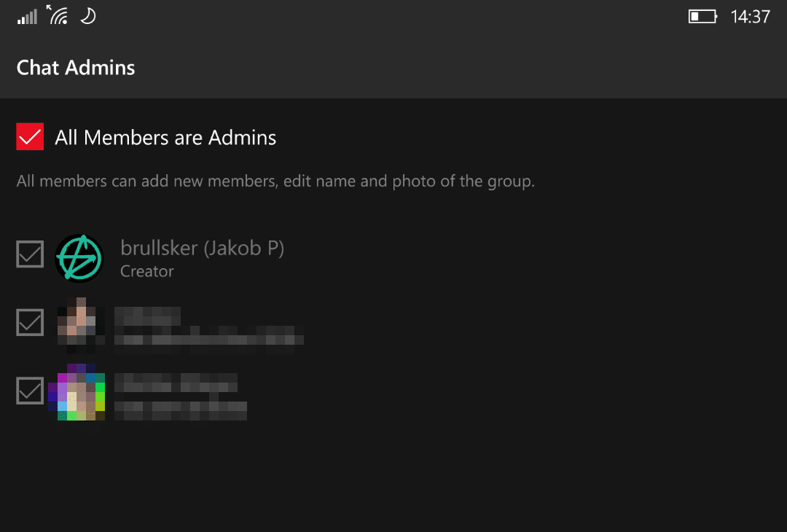Open the second member's pixelated face avatar
The width and height of the screenshot is (787, 532).
coord(80,326)
